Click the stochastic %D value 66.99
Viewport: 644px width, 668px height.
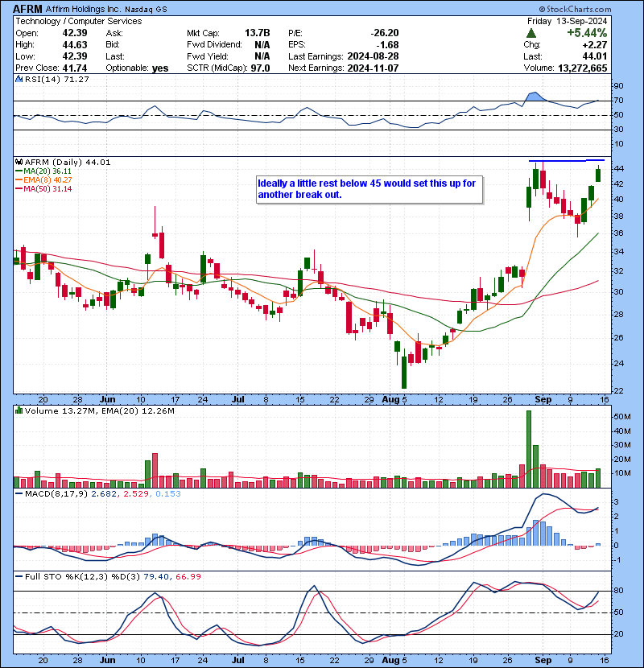(188, 576)
